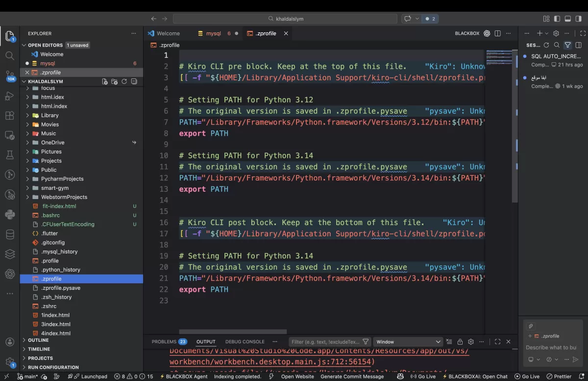Click the New File icon on KHALDALSLYM header
This screenshot has width=588, height=381.
[x=105, y=81]
